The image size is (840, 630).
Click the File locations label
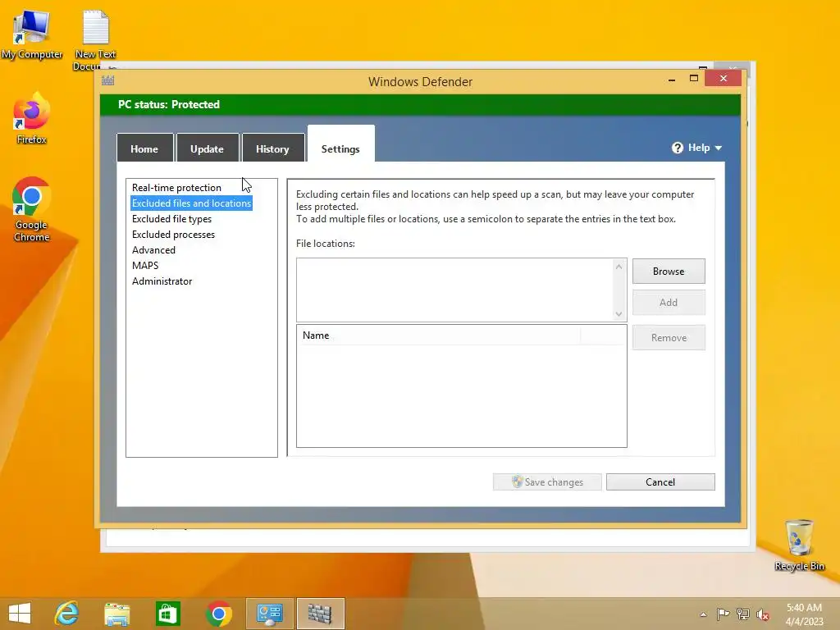coord(326,243)
